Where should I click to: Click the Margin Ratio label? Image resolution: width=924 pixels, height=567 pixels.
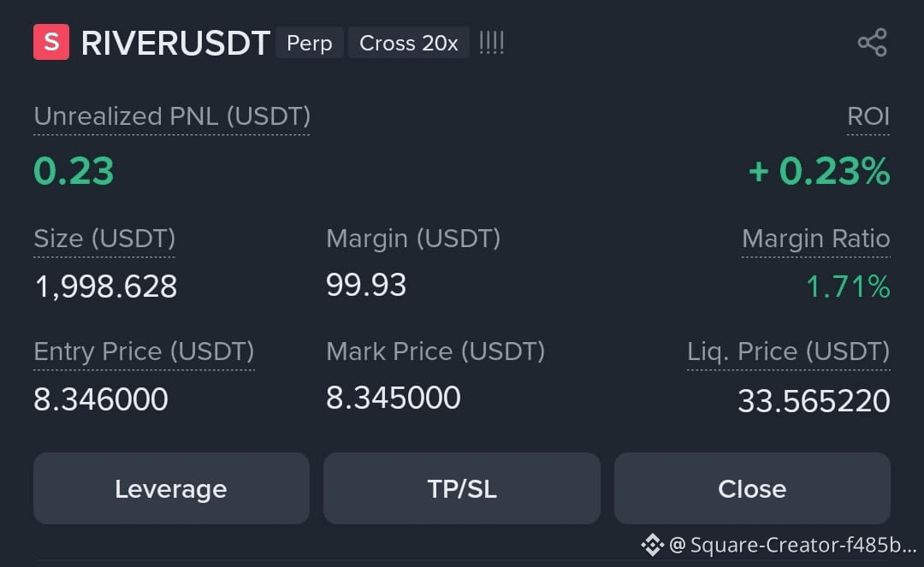(815, 239)
